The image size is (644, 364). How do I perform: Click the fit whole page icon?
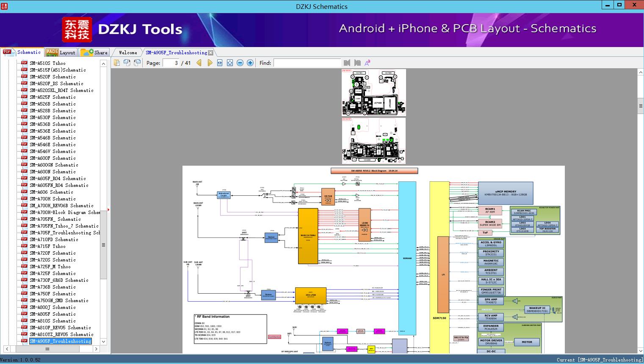[x=230, y=63]
